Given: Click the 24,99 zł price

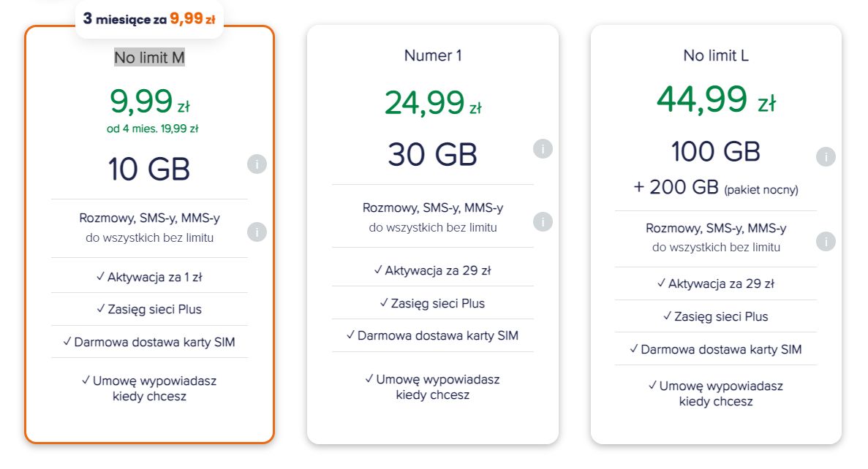Looking at the screenshot, I should point(432,103).
